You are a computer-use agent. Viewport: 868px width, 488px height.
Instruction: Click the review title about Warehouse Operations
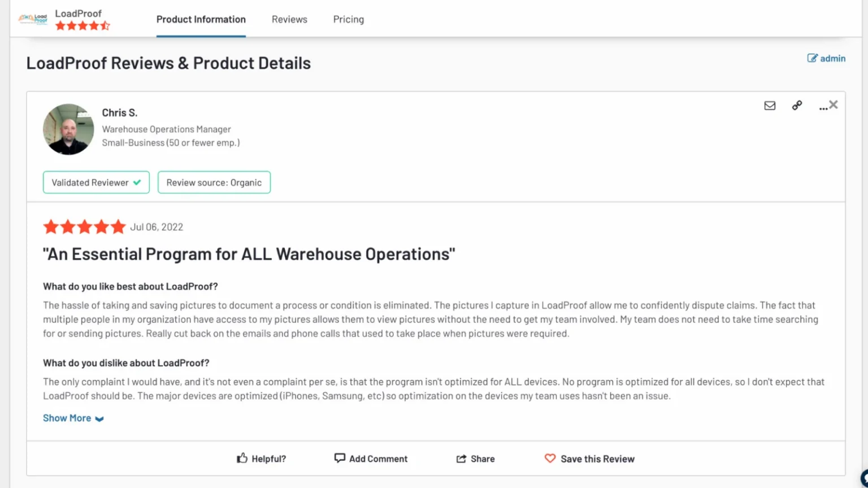(x=249, y=254)
